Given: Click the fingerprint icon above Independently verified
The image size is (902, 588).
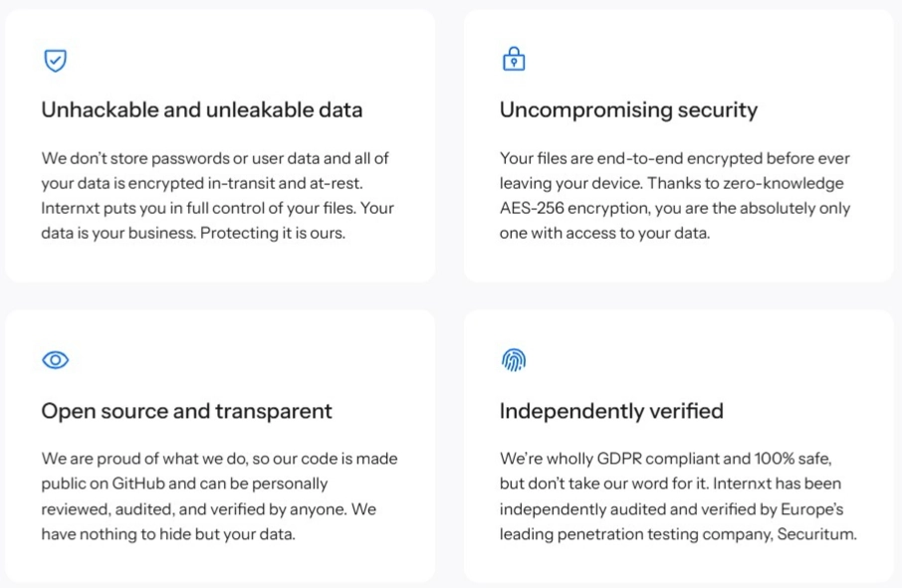Looking at the screenshot, I should pyautogui.click(x=513, y=360).
